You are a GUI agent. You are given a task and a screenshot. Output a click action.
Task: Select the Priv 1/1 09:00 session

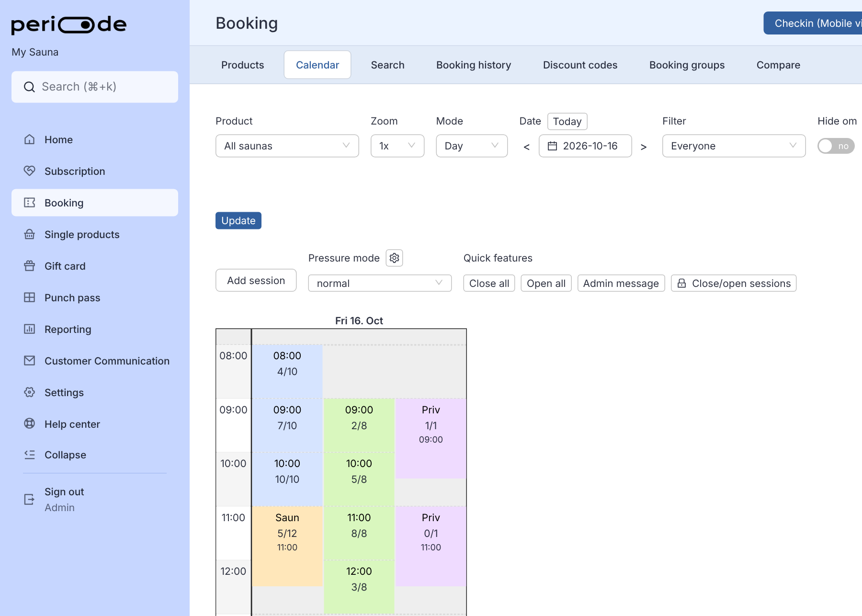click(x=431, y=438)
